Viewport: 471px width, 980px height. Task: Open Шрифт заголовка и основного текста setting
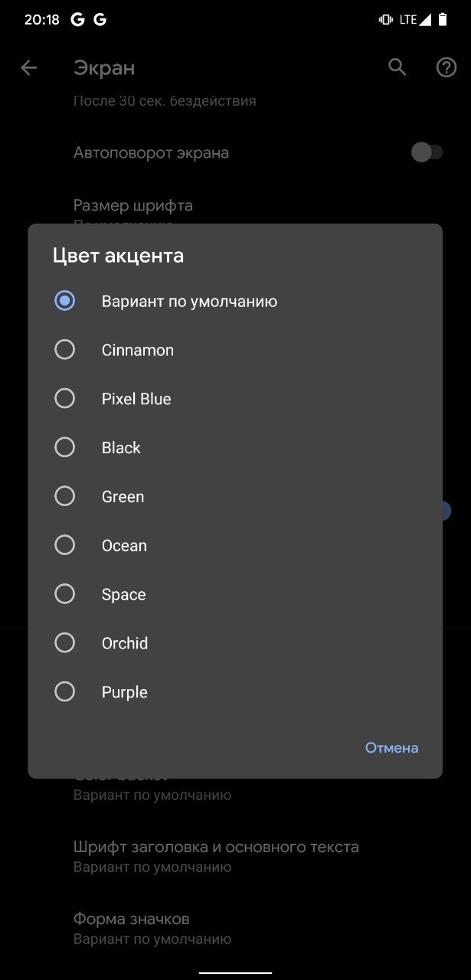click(235, 856)
